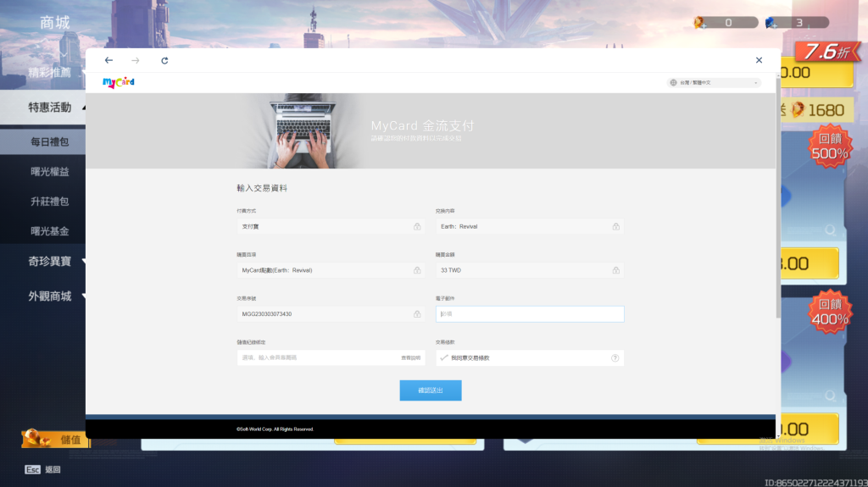Toggle the 我同意交易條款 checkbox

coord(444,358)
